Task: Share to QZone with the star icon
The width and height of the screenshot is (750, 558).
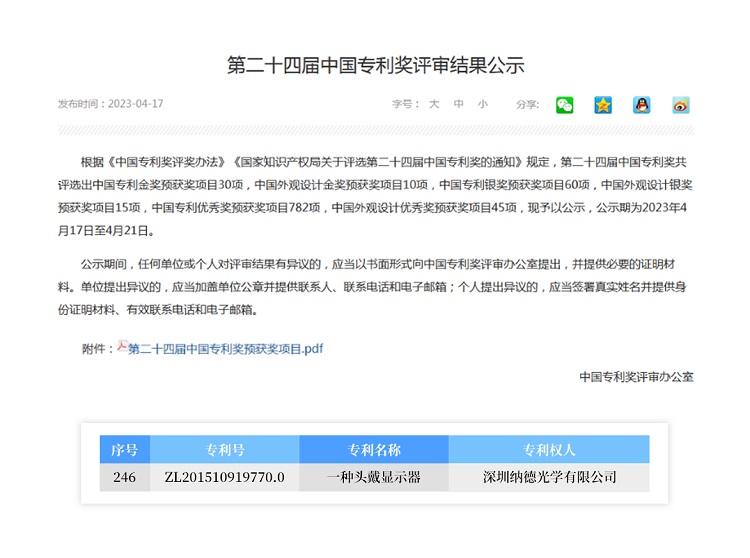Action: pos(603,105)
